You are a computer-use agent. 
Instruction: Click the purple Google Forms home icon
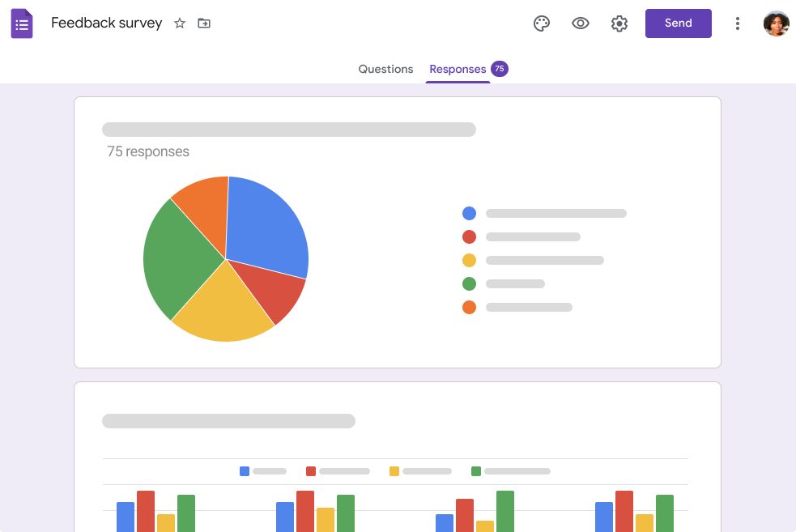(x=22, y=23)
